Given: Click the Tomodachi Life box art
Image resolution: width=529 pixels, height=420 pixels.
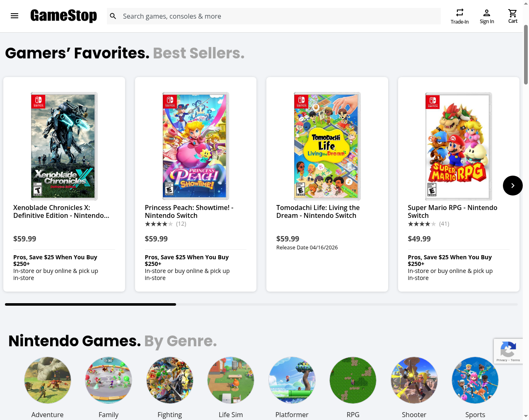Looking at the screenshot, I should pos(326,146).
